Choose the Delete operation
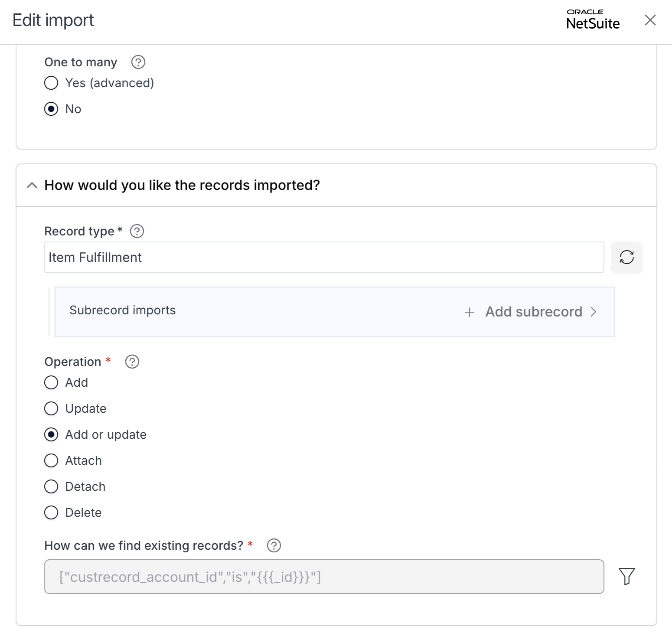 click(x=51, y=512)
